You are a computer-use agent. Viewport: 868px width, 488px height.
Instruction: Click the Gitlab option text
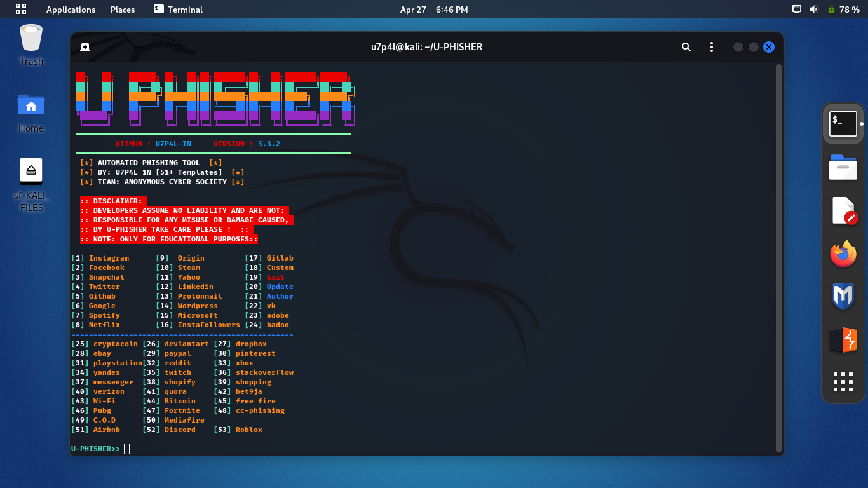(x=280, y=258)
